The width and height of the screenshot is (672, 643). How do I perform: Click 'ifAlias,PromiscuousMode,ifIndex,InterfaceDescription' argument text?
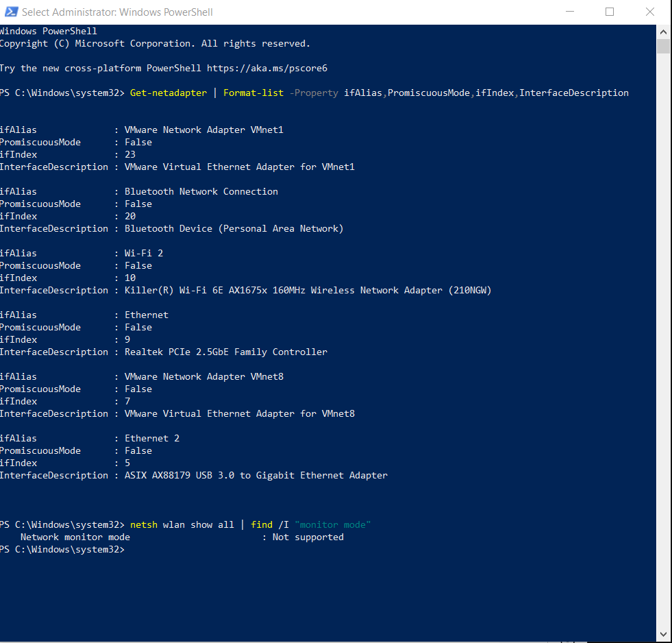click(x=486, y=93)
